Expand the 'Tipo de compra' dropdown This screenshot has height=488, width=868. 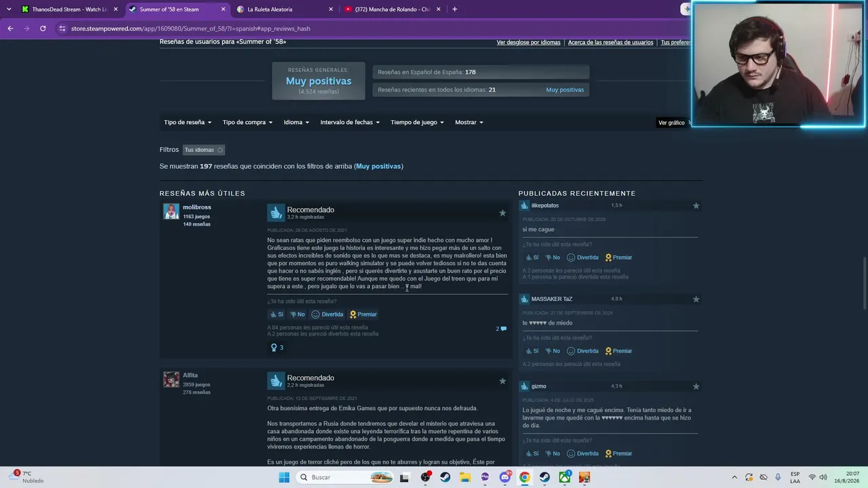click(248, 123)
